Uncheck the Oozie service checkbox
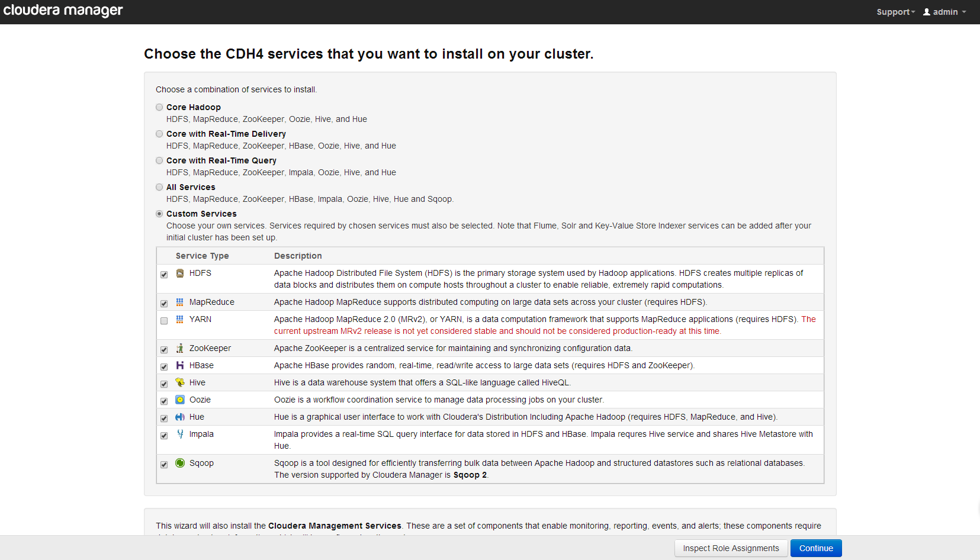The height and width of the screenshot is (560, 980). point(164,401)
